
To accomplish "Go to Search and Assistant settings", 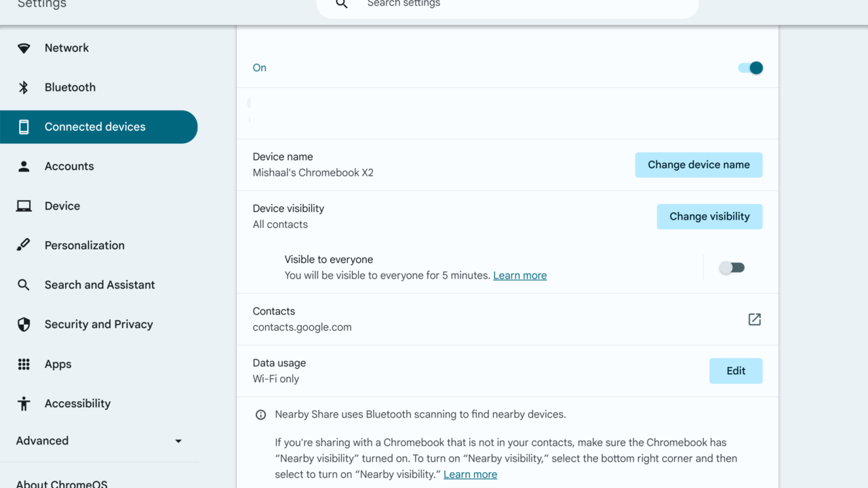I will tap(100, 285).
